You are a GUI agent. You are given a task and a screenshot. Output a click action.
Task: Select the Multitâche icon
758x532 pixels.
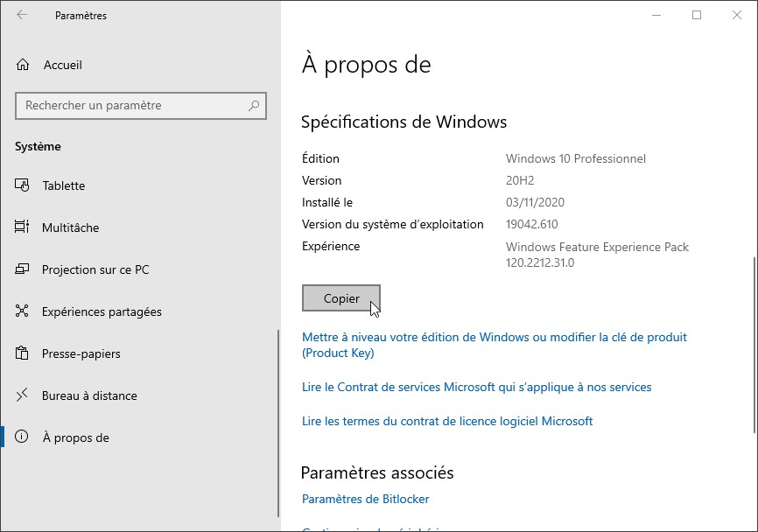pos(23,227)
